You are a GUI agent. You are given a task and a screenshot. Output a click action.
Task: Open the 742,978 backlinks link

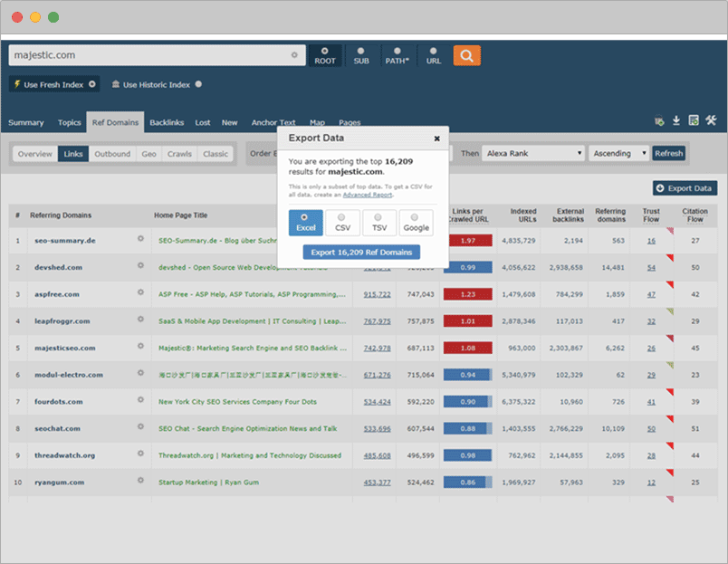click(377, 349)
